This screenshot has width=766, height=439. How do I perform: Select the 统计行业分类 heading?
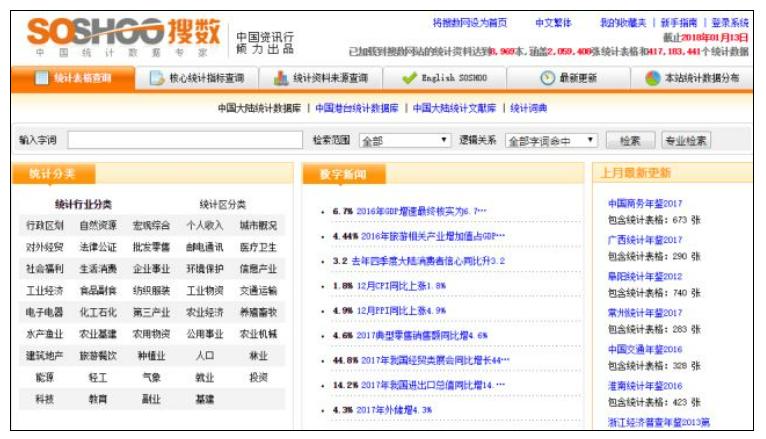coord(84,204)
